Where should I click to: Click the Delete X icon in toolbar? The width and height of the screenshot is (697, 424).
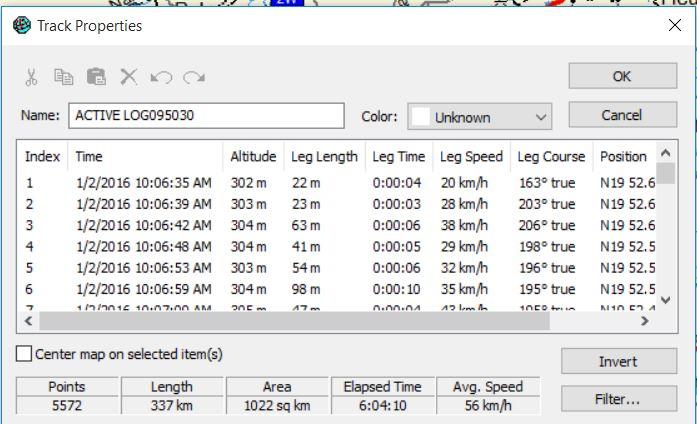click(x=128, y=77)
